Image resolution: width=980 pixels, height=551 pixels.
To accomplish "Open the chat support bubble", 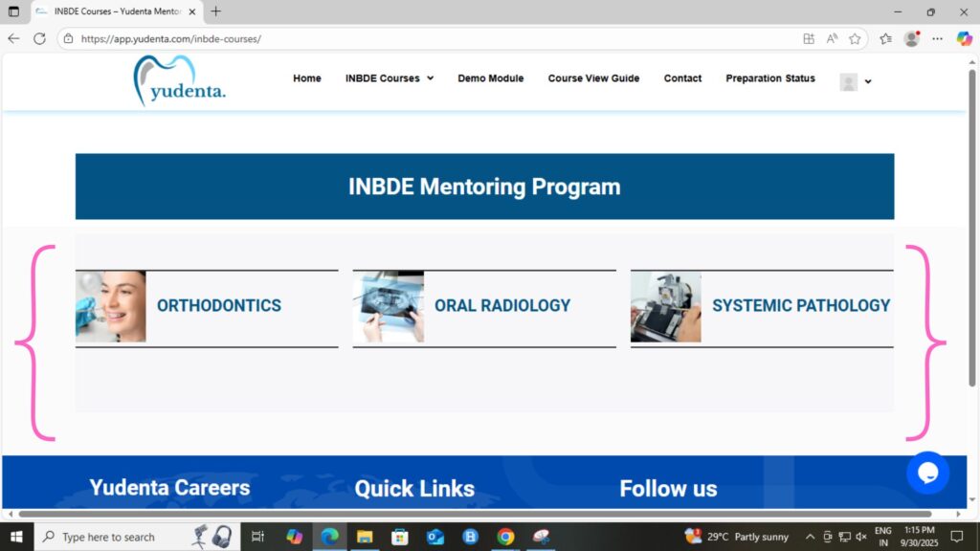I will [x=927, y=473].
